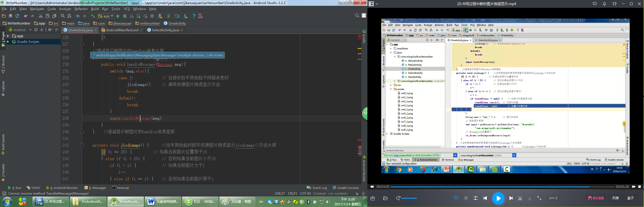Click scissors clip icon in video player
This screenshot has width=644, height=207.
(520, 198)
